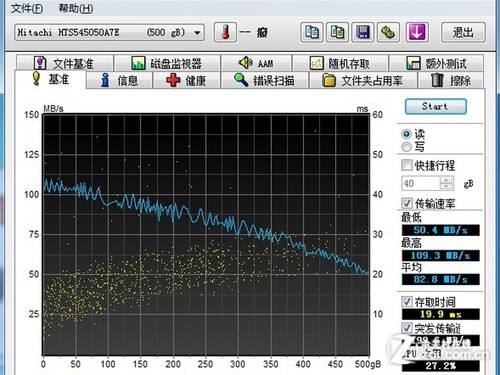Viewport: 500px width, 375px height.
Task: Open the 帮助(H) menu
Action: [76, 8]
